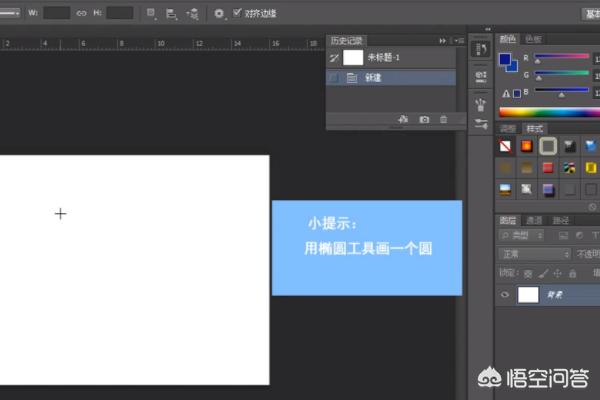Select the 历史记录 history panel tab
The image size is (600, 400).
pos(346,41)
